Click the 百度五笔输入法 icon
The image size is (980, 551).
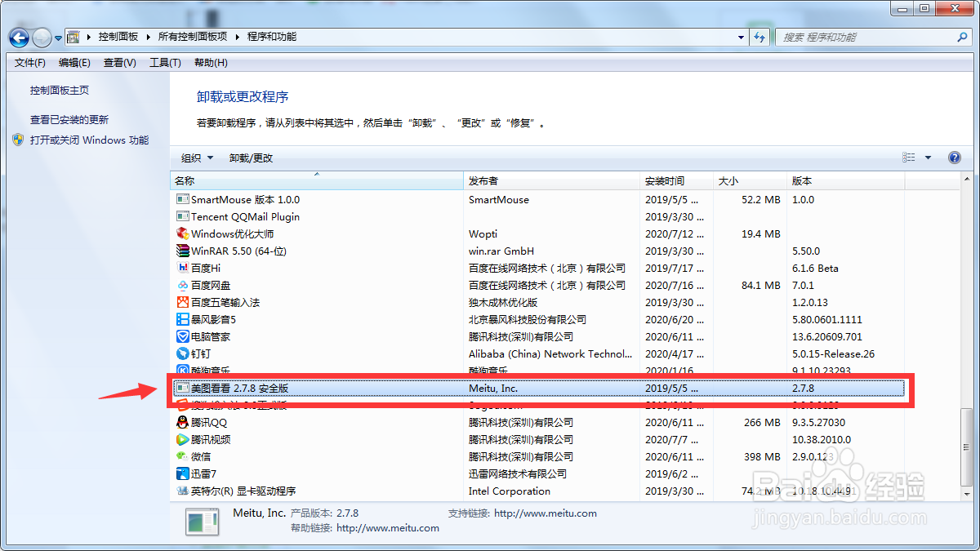tap(183, 302)
